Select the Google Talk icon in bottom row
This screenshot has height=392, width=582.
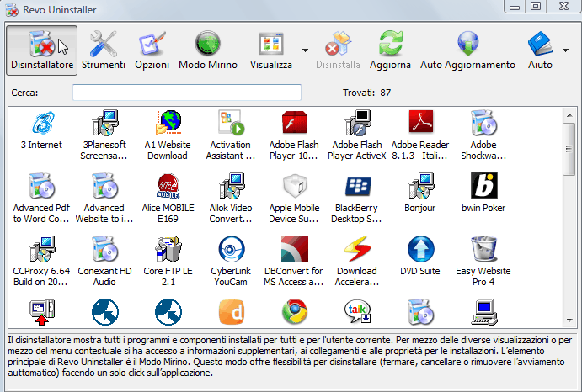(357, 311)
